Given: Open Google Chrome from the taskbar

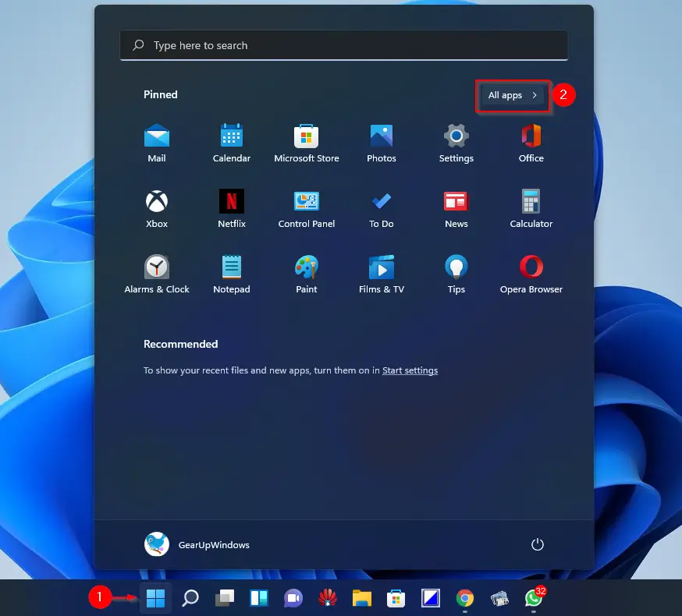Looking at the screenshot, I should [x=465, y=598].
